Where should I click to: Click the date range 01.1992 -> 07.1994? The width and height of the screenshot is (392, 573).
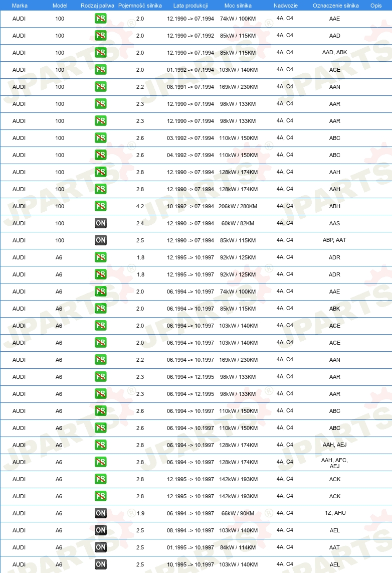pyautogui.click(x=190, y=70)
